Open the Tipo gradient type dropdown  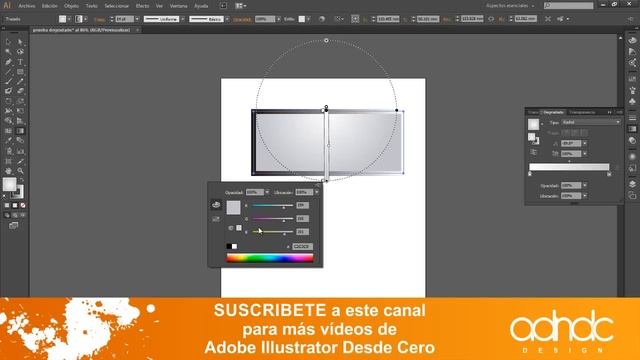[591, 122]
